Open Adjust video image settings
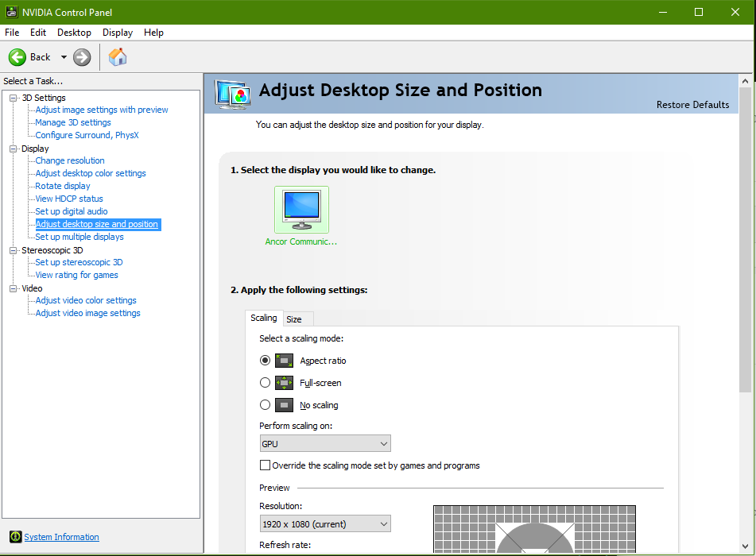756x556 pixels. click(87, 313)
